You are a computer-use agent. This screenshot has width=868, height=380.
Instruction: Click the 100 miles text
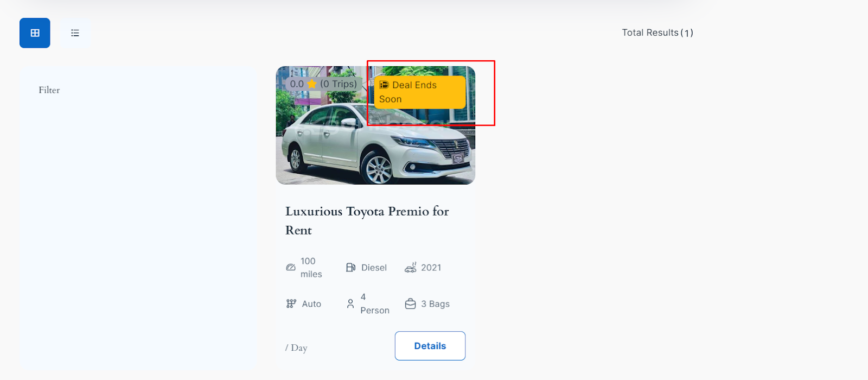(311, 268)
